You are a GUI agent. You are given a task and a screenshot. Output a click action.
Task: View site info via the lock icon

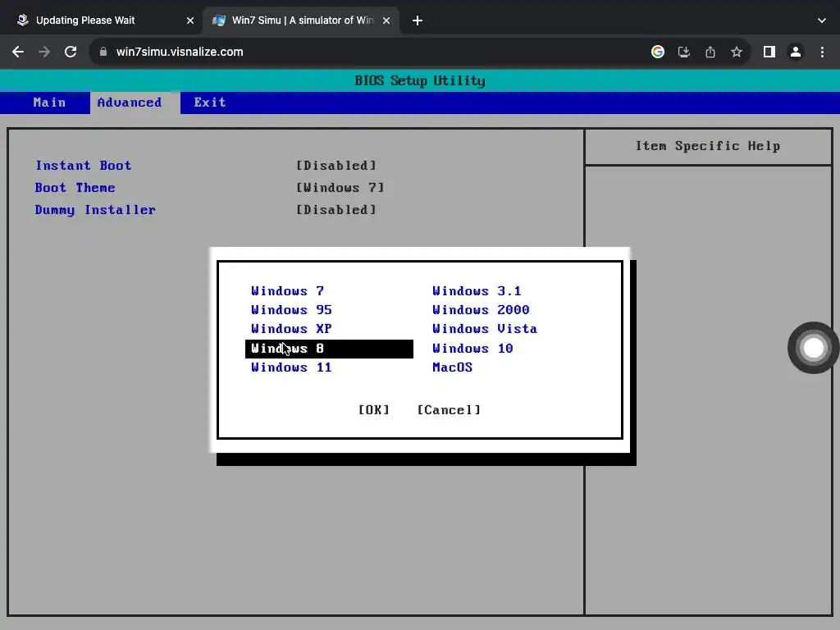pyautogui.click(x=103, y=52)
